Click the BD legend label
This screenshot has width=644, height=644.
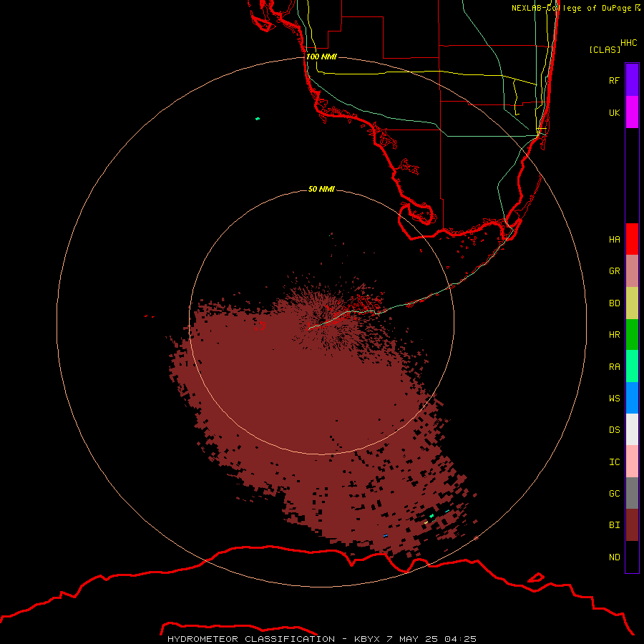pos(614,303)
